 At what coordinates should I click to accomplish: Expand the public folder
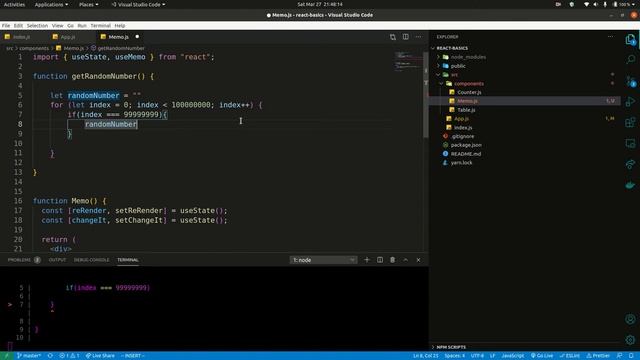458,66
